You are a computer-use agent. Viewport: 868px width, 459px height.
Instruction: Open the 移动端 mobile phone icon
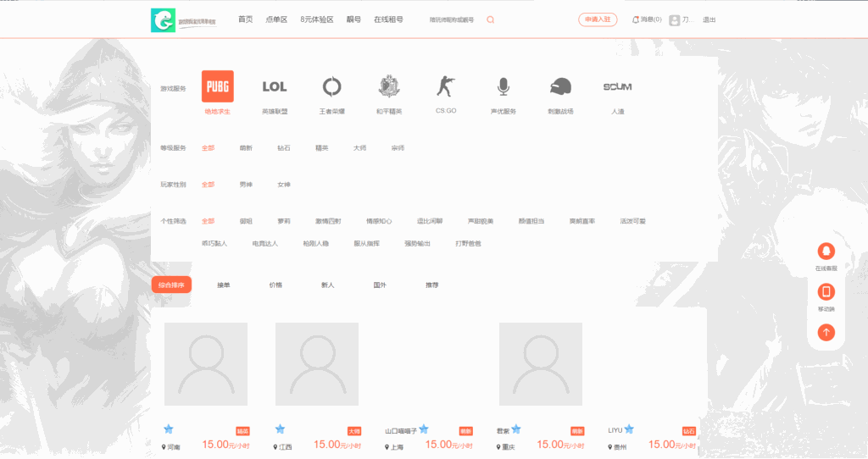pos(826,291)
